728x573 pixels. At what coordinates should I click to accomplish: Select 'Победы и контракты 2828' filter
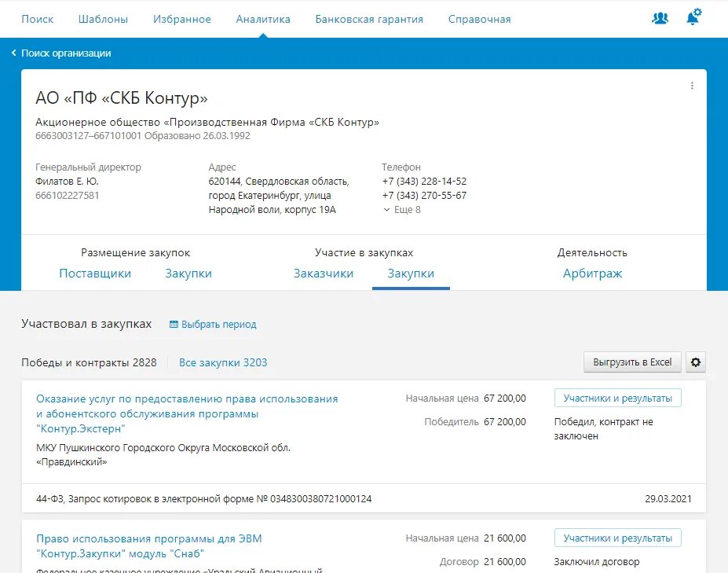[x=89, y=362]
